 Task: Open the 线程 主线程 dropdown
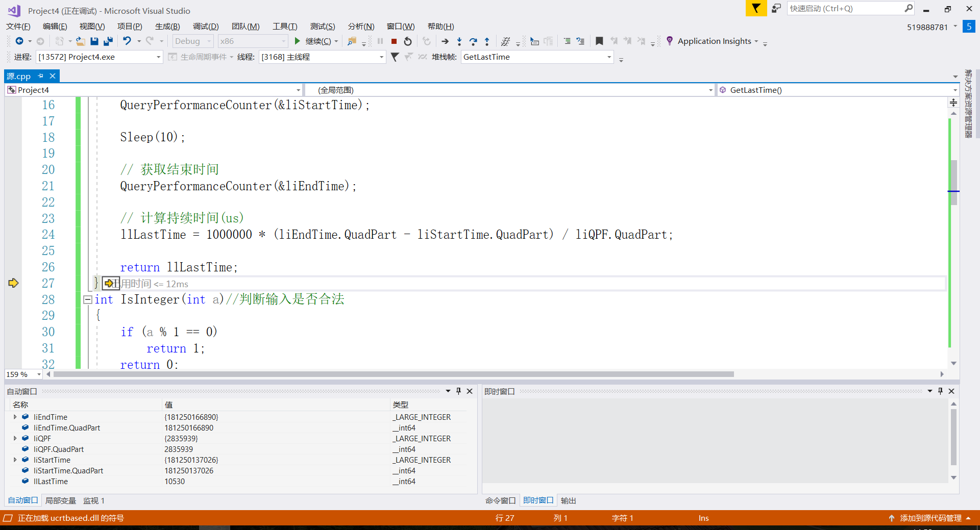tap(381, 57)
